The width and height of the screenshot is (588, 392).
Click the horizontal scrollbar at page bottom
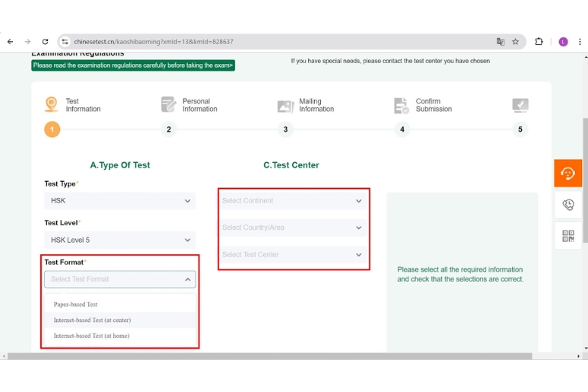click(269, 356)
